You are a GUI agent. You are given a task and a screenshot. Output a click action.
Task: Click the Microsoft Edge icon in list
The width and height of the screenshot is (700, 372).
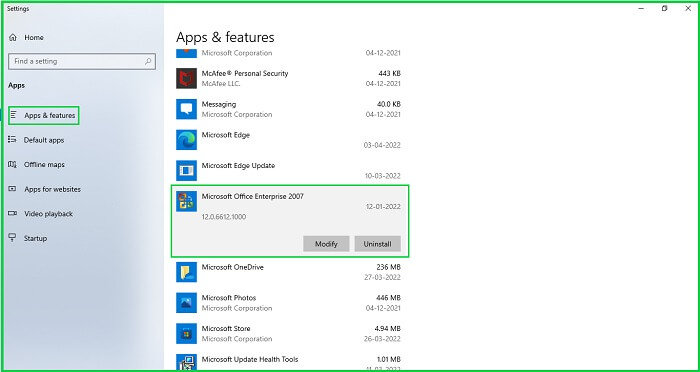pos(186,140)
